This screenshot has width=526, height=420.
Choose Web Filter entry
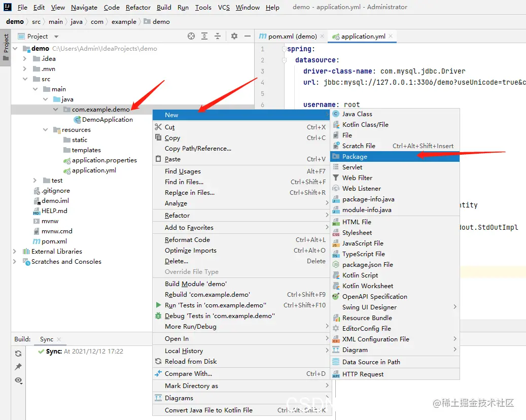[395, 178]
